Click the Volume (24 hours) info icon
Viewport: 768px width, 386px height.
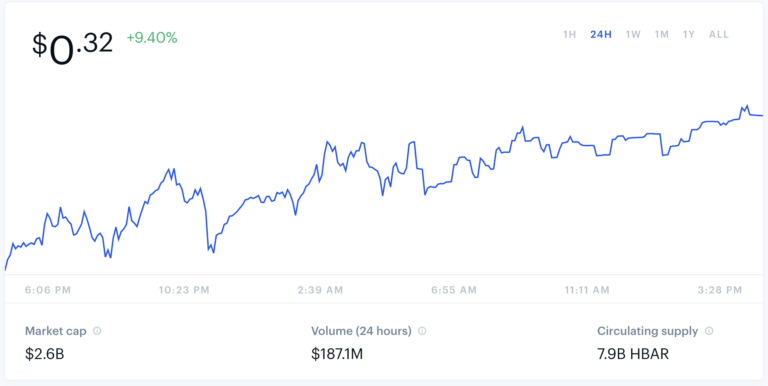coord(422,331)
